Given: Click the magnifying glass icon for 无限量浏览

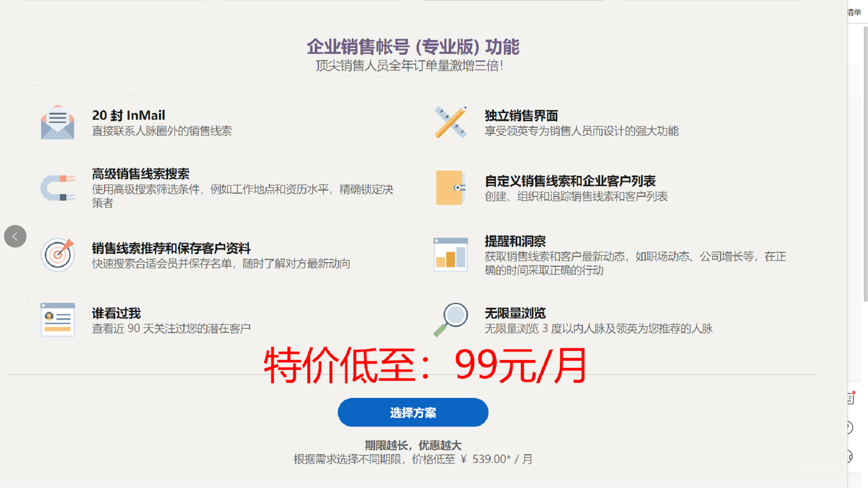Looking at the screenshot, I should [450, 319].
